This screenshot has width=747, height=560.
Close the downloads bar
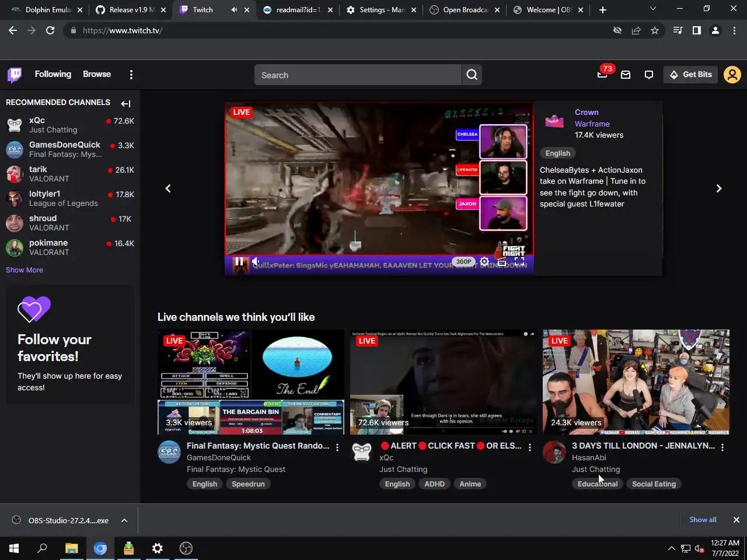(736, 520)
